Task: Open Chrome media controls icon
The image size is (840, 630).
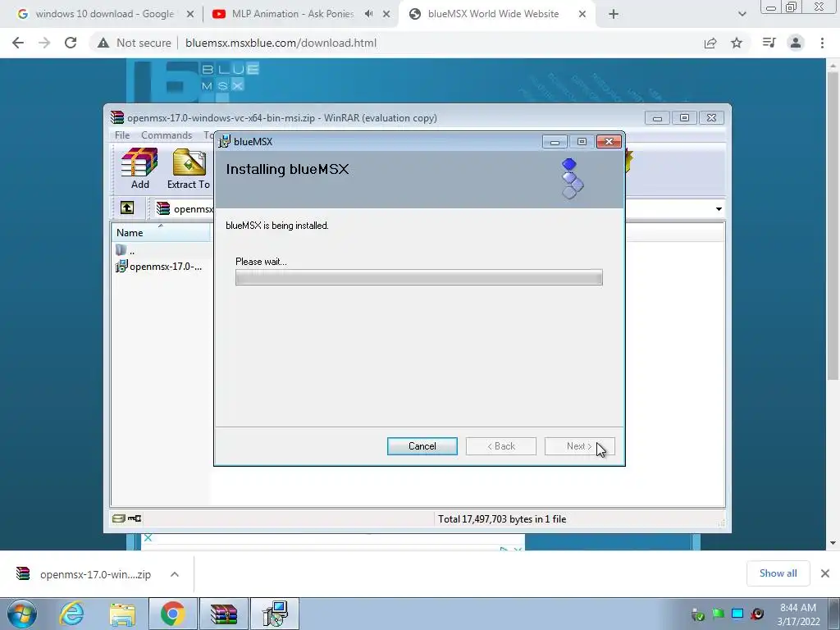Action: point(769,43)
